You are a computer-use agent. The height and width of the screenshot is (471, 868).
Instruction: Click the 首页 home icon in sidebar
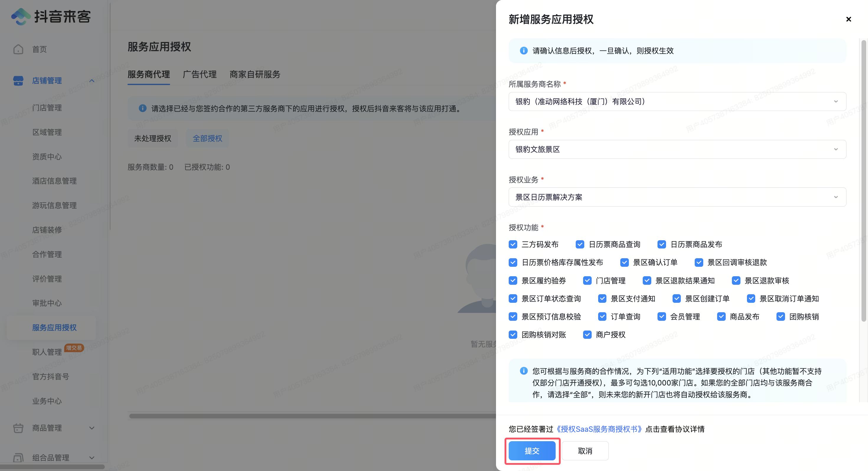point(18,49)
